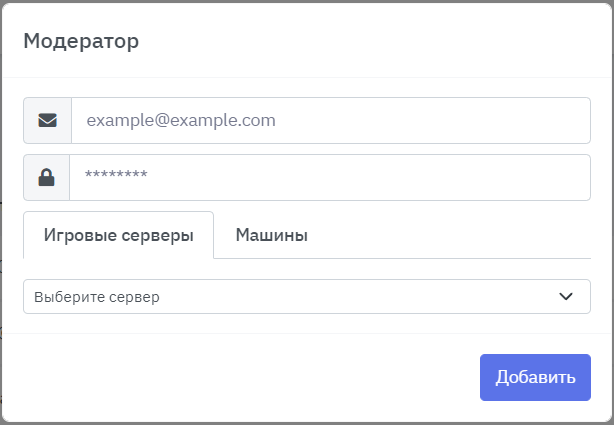Screen dimensions: 614x425
Task: Click the Машины tab label
Action: [x=271, y=236]
